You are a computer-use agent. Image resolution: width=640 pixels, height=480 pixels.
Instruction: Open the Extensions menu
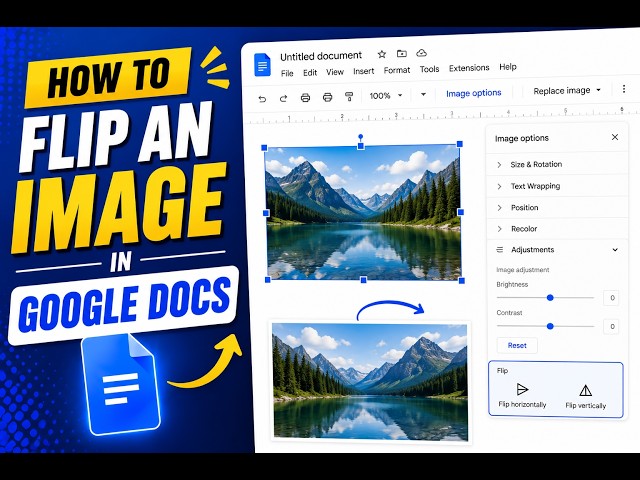[469, 68]
